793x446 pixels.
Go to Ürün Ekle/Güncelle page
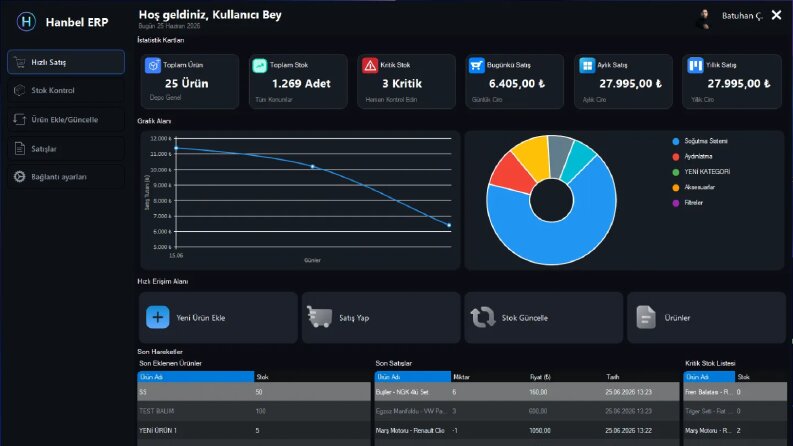(x=66, y=120)
